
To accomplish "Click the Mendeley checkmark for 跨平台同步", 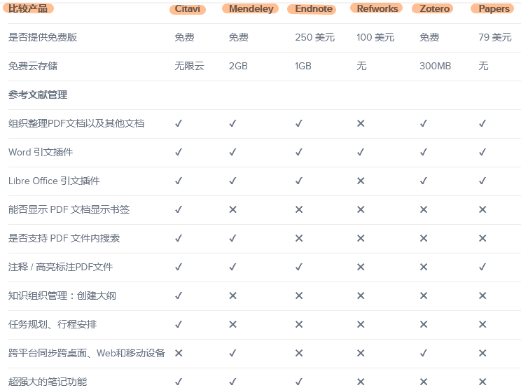I will pos(233,353).
